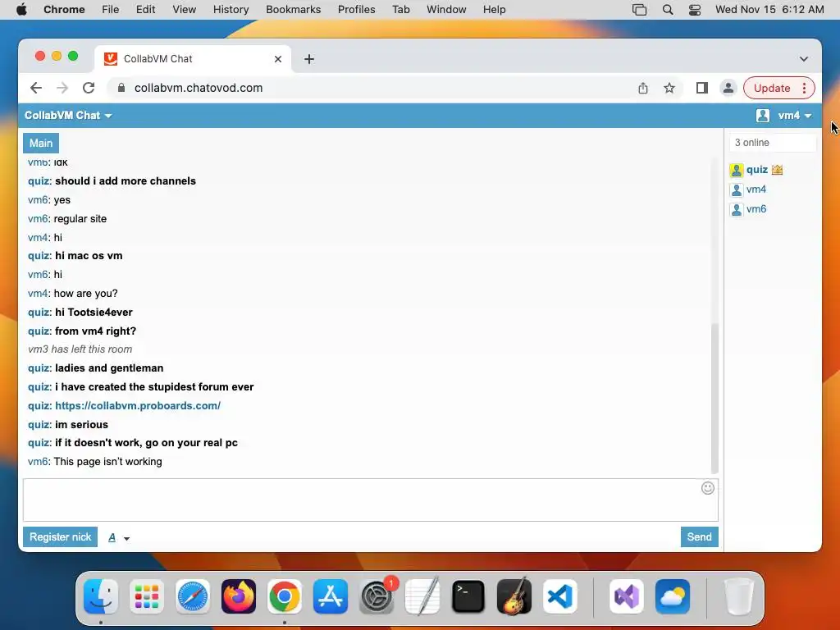Click the Update button in Chrome
Viewport: 840px width, 630px height.
pyautogui.click(x=772, y=88)
